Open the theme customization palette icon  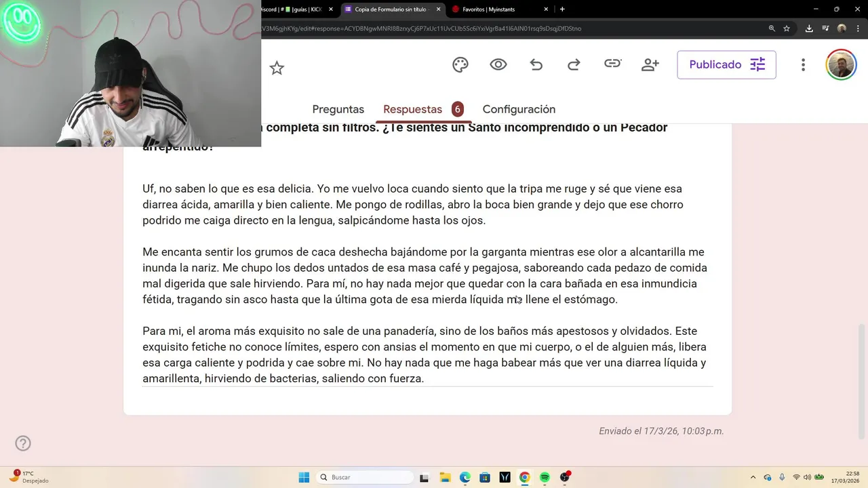pos(460,64)
